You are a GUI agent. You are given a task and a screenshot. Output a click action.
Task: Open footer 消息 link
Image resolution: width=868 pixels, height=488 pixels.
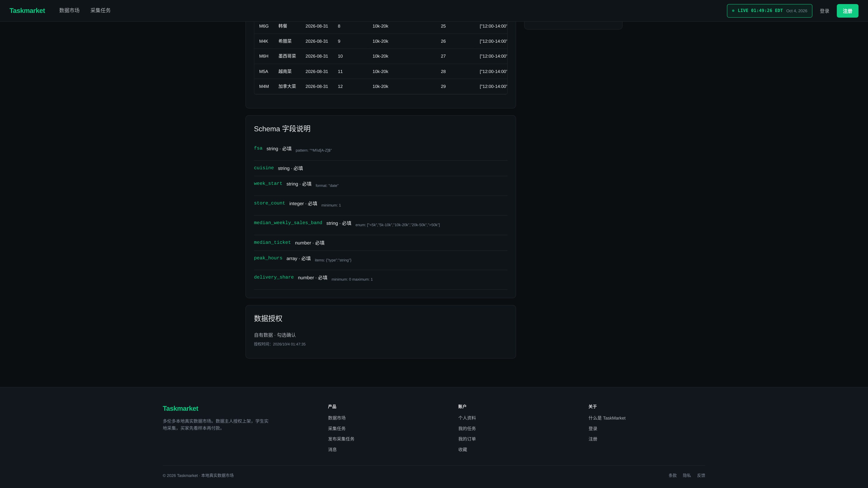pyautogui.click(x=332, y=450)
